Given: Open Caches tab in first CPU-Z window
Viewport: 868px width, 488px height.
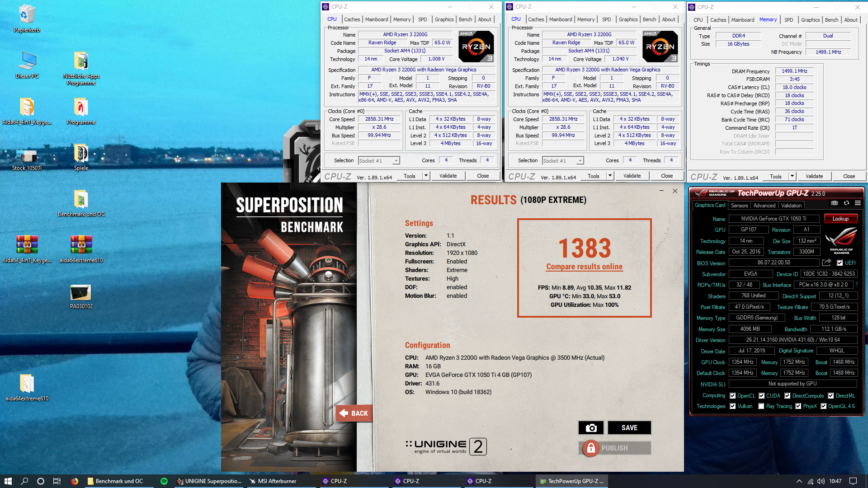Looking at the screenshot, I should tap(352, 19).
